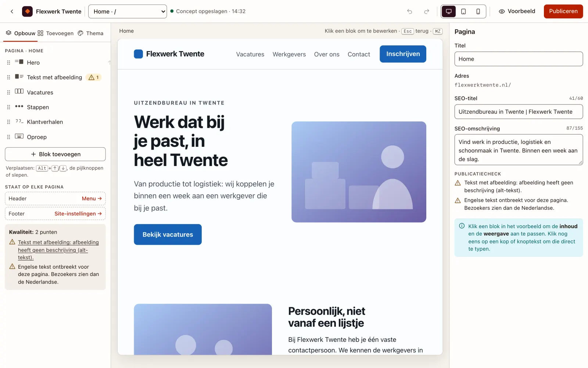Click the flexwerktwente.nl/ address text
588x368 pixels.
click(x=483, y=85)
